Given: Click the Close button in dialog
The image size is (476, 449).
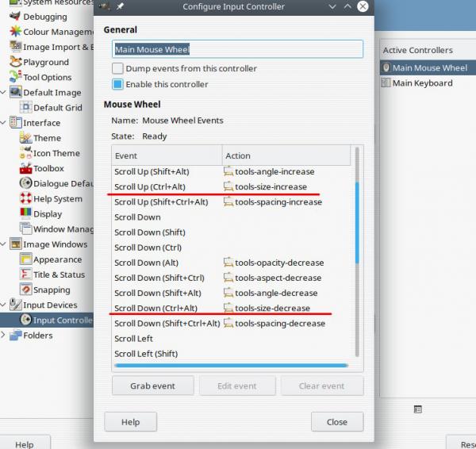Looking at the screenshot, I should point(337,422).
